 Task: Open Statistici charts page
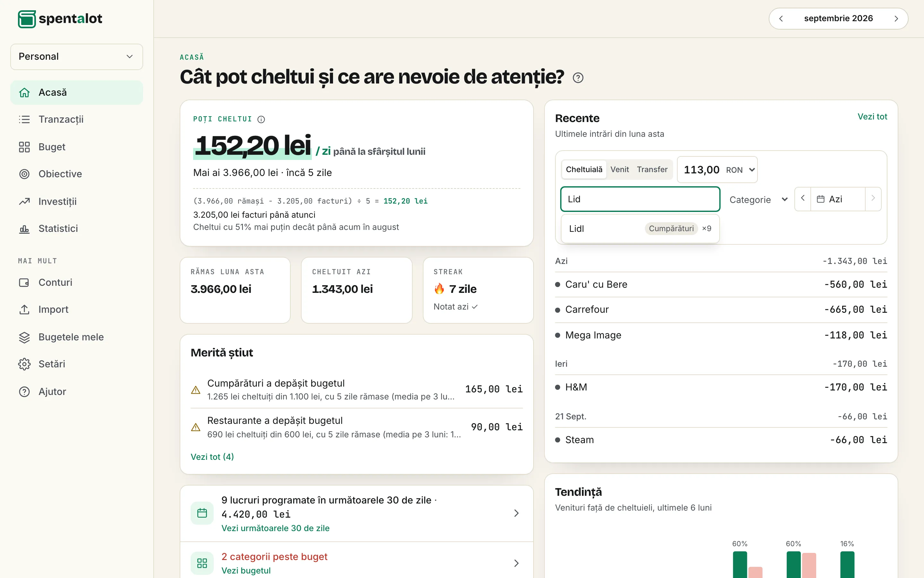point(76,229)
